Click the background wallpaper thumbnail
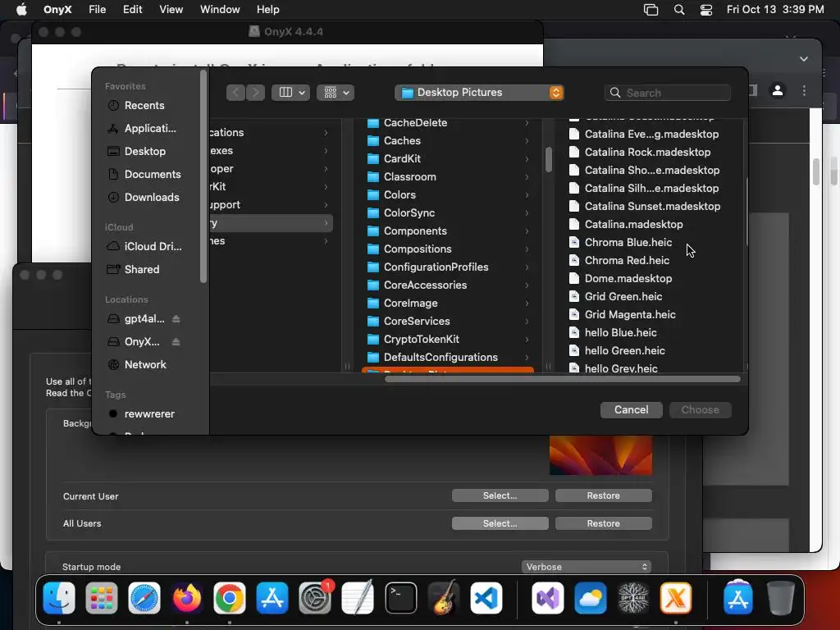 600,454
